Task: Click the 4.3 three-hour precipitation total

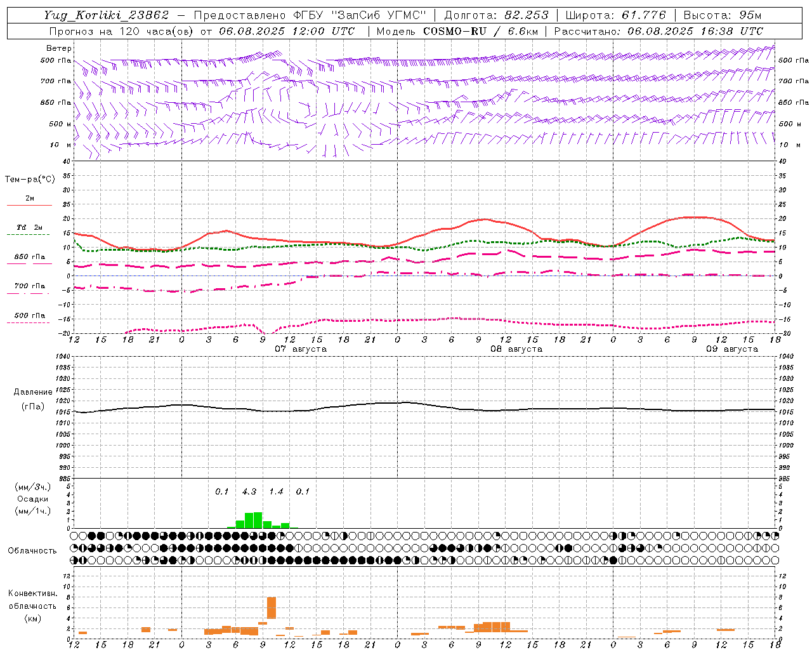Action: [249, 491]
